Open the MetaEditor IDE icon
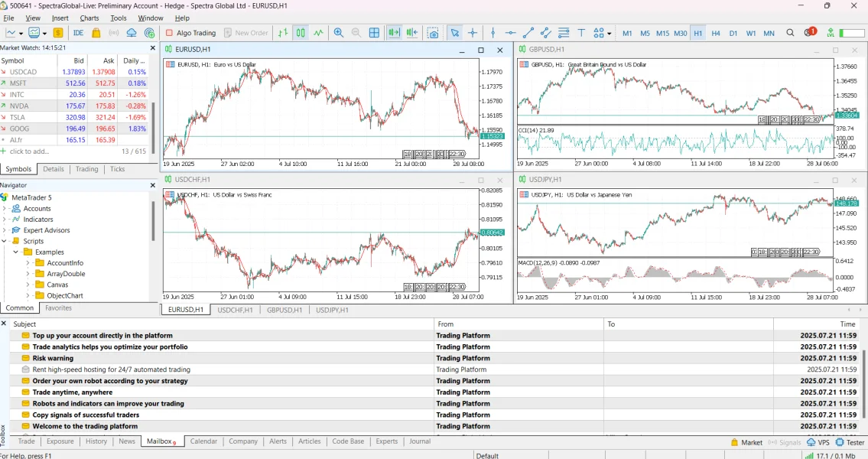868x459 pixels. pos(78,33)
